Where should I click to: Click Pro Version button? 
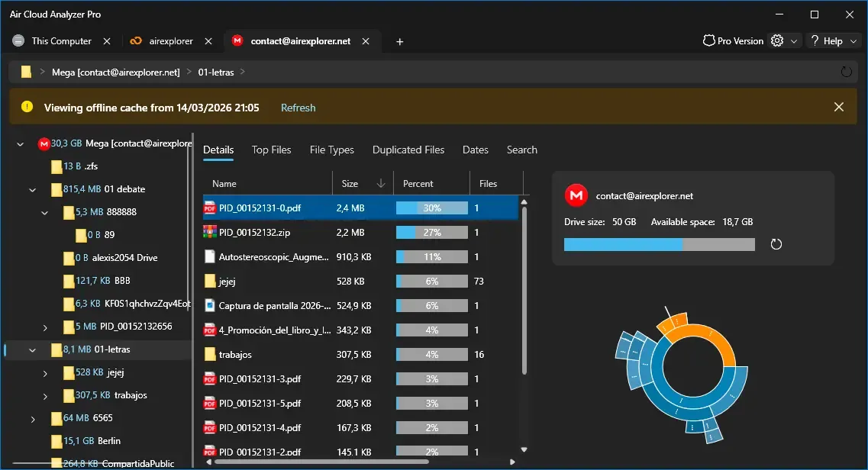(x=733, y=40)
